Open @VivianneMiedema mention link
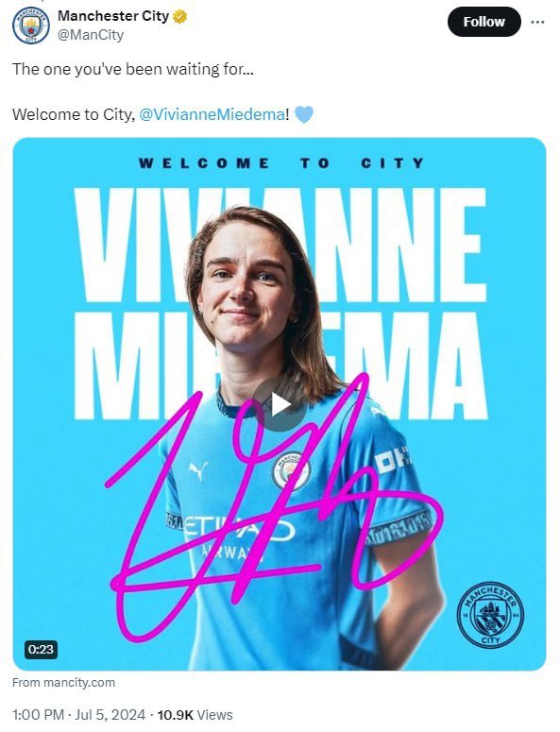Screen dimensions: 560x732 click(212, 114)
